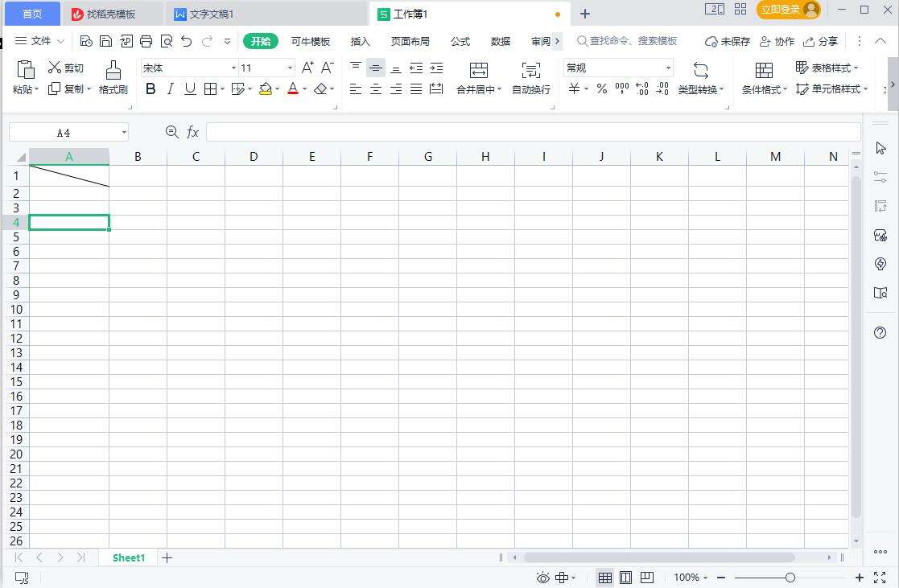899x588 pixels.
Task: Click the Collaborate (协作) button
Action: (x=777, y=41)
